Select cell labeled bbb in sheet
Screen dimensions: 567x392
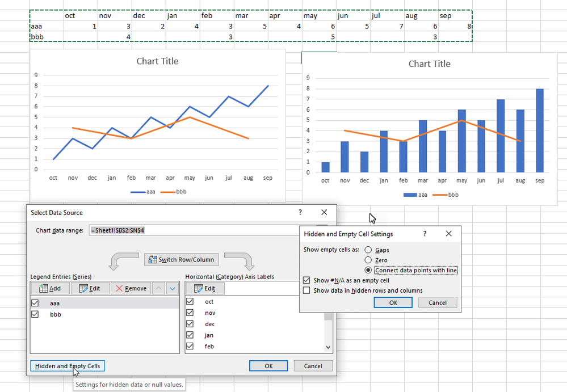(47, 36)
